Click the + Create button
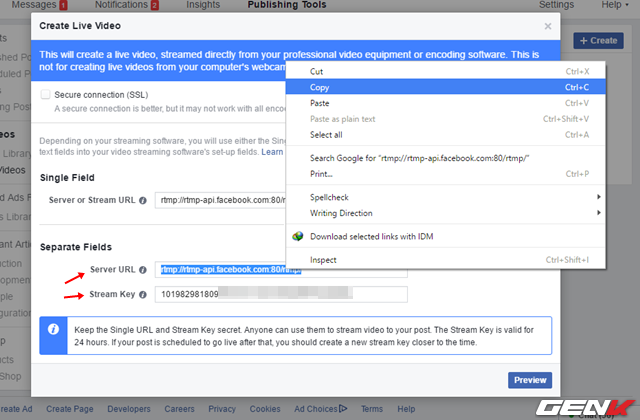The width and height of the screenshot is (640, 420). (598, 41)
